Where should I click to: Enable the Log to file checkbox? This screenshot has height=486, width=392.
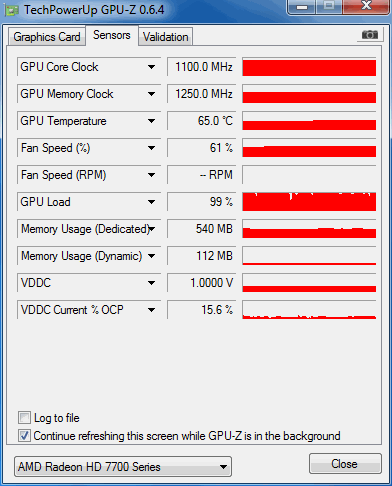[x=24, y=418]
